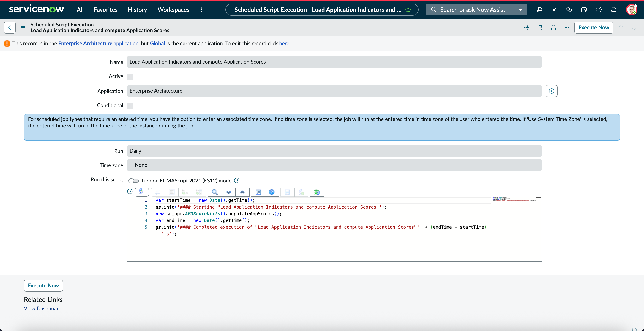Open the application scope globe picker

click(539, 10)
